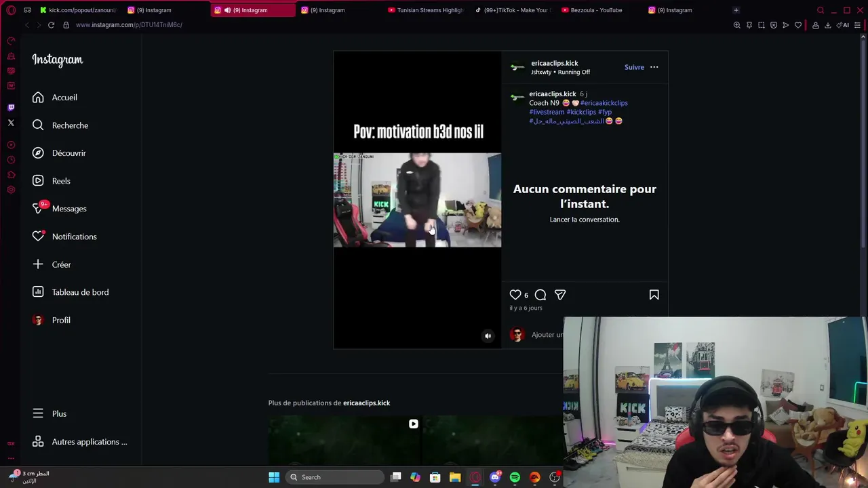Open Opera sidebar history clock icon

(11, 160)
